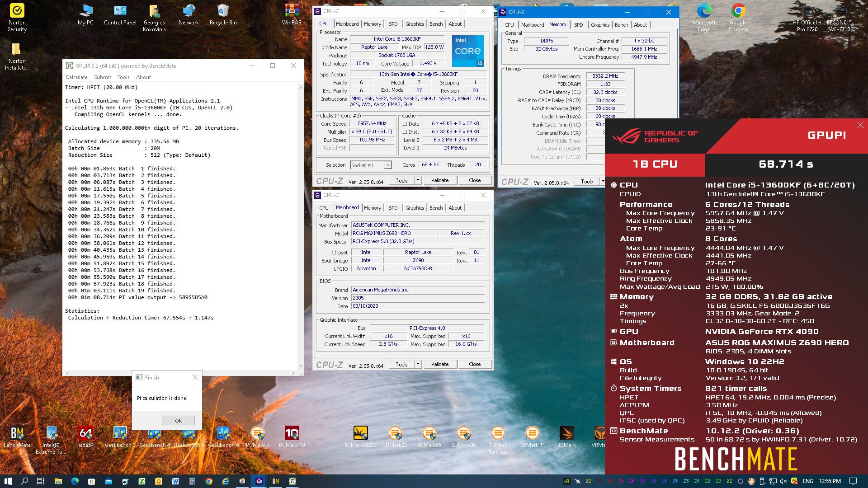Open the Task View taskbar icon
This screenshot has height=488, width=868.
point(41,481)
